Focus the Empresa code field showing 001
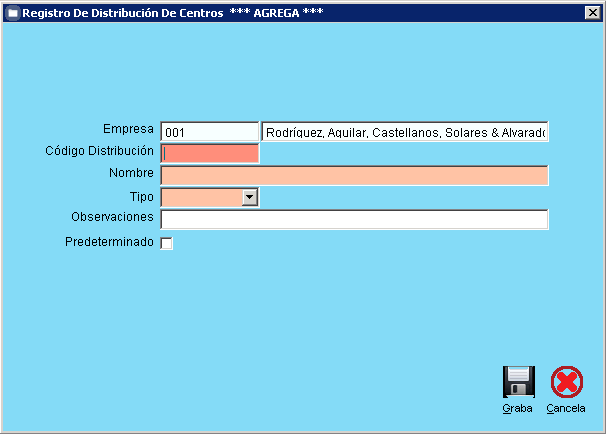 tap(209, 132)
